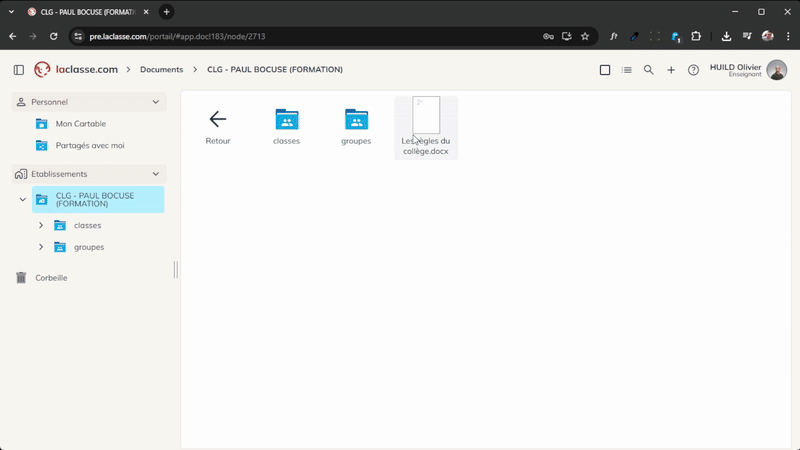Open tab search dropdown arrow
The width and height of the screenshot is (800, 450).
click(x=11, y=12)
